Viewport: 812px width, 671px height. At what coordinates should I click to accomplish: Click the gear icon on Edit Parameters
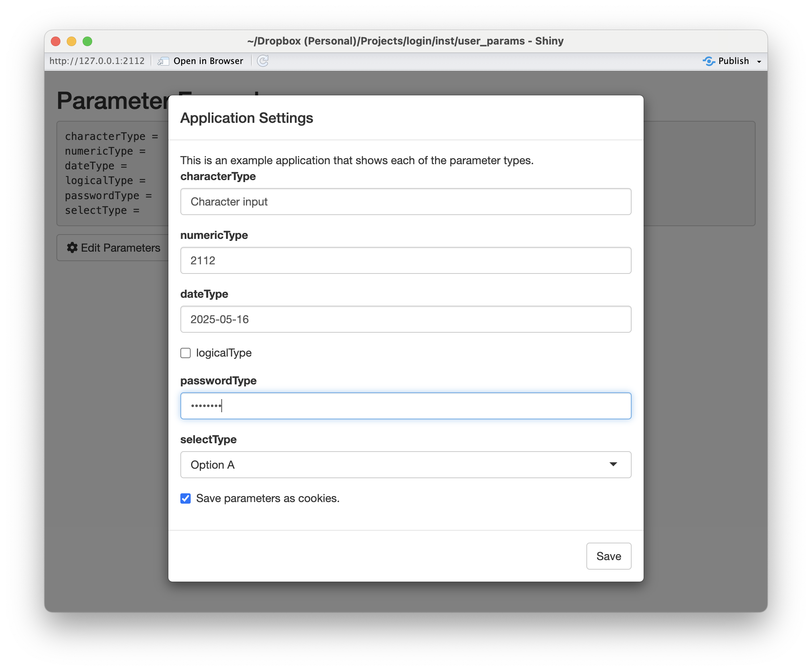pos(72,248)
